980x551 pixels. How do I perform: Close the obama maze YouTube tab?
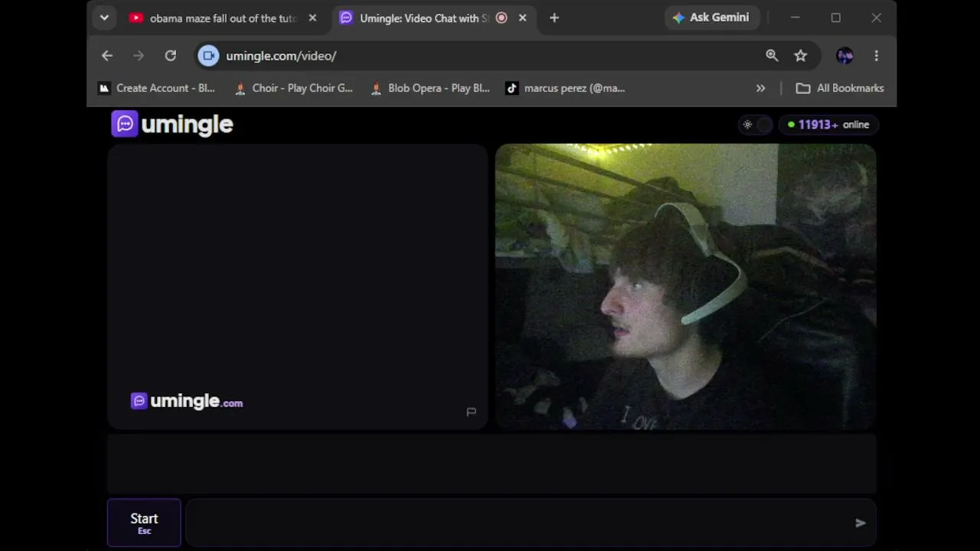click(312, 18)
